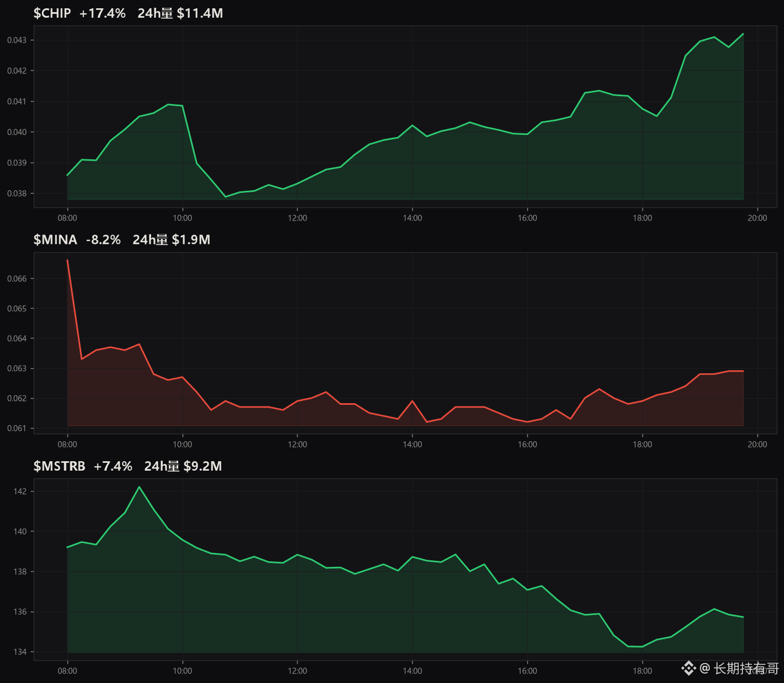Click 20:00 on the $CHIP time axis
The image size is (784, 683).
point(757,218)
